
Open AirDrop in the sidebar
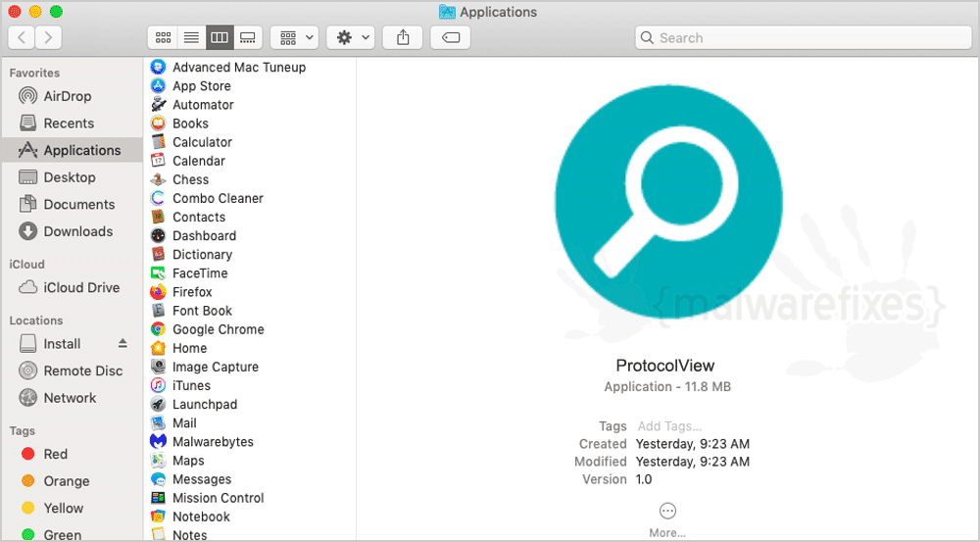72,96
